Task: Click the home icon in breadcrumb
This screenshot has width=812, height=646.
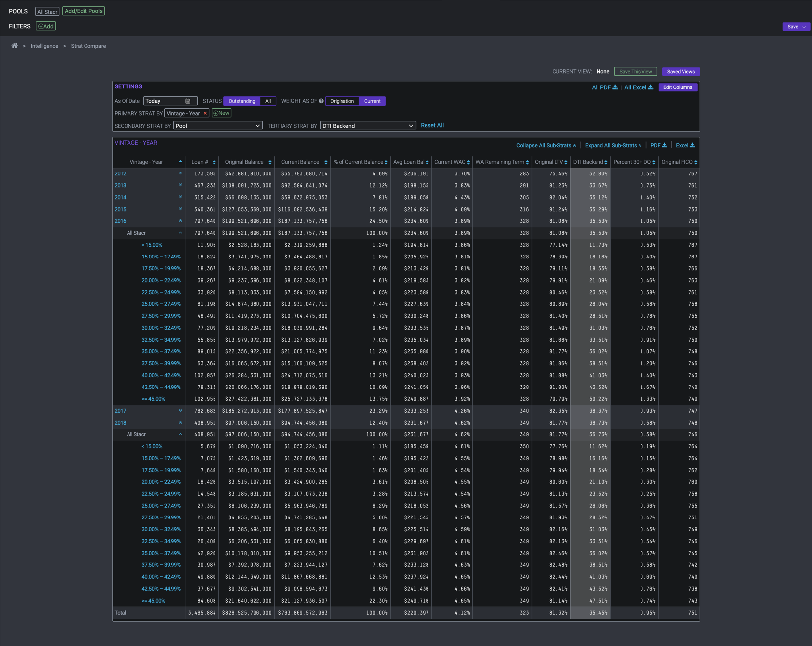Action: coord(15,46)
